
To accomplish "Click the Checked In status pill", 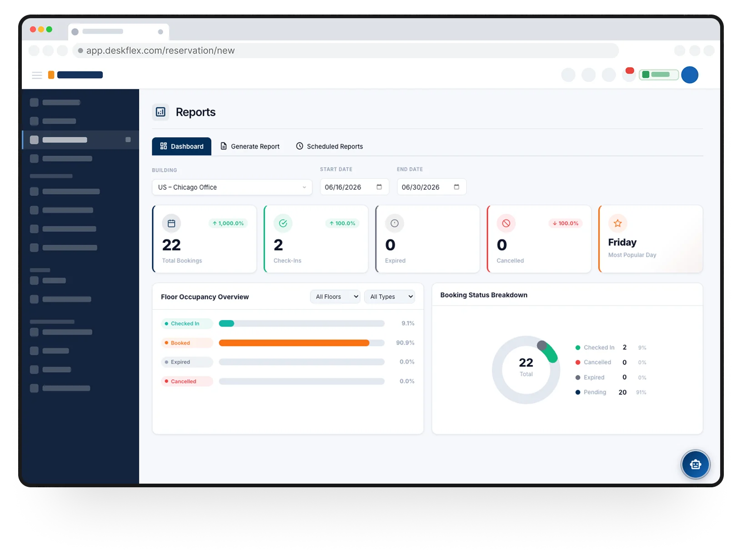I will 187,324.
